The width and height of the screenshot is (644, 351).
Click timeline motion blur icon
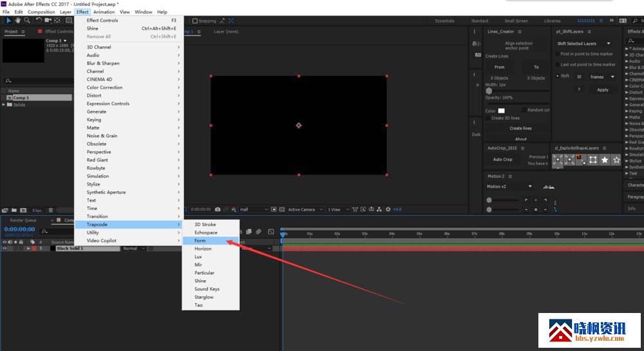click(259, 232)
